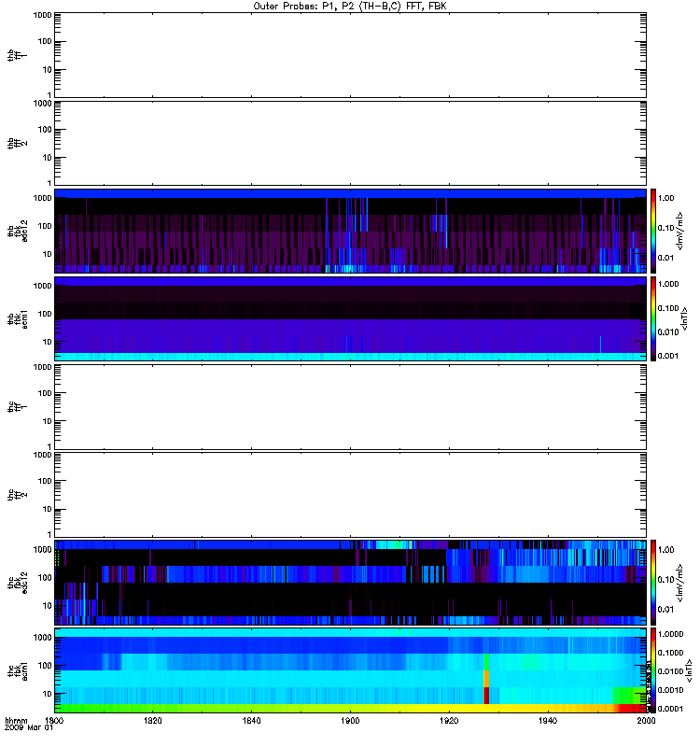Click the '1' tick of thc fff 1 panel

pos(49,447)
